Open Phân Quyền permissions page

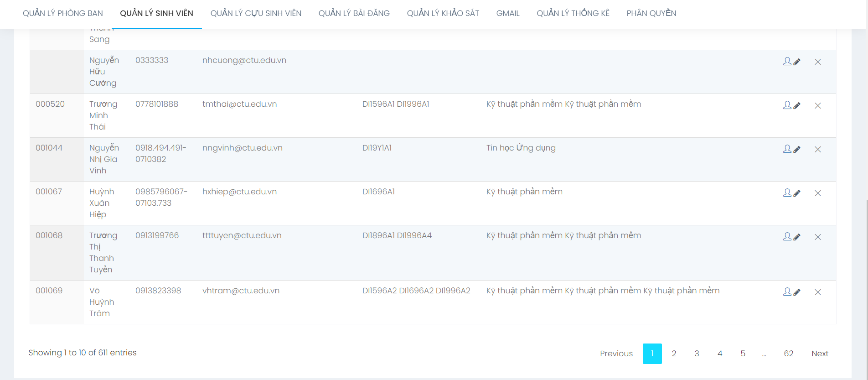coord(651,13)
